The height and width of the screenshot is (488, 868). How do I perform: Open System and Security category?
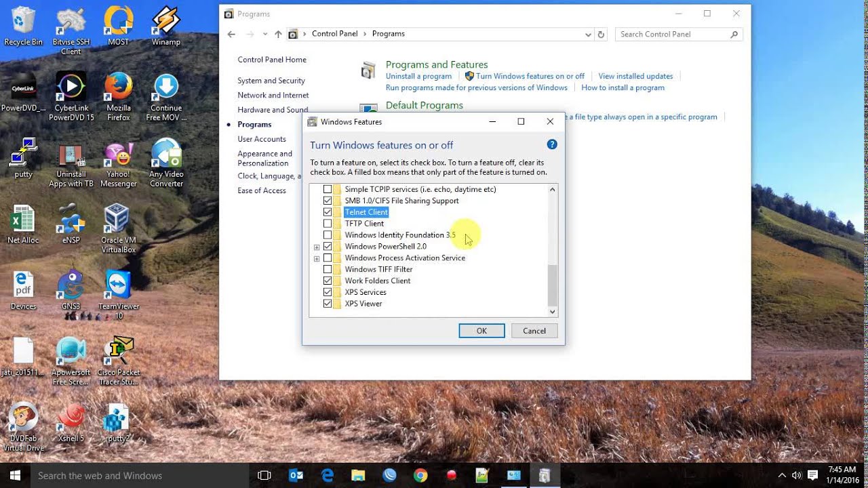click(x=271, y=81)
